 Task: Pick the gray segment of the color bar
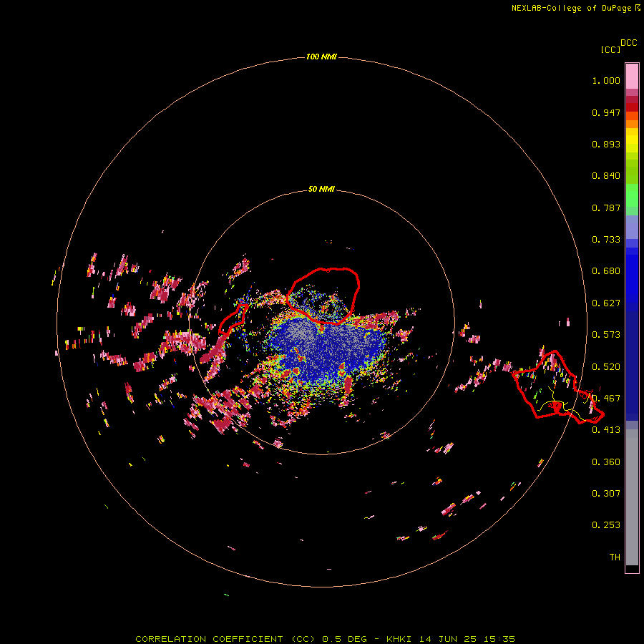pyautogui.click(x=632, y=497)
